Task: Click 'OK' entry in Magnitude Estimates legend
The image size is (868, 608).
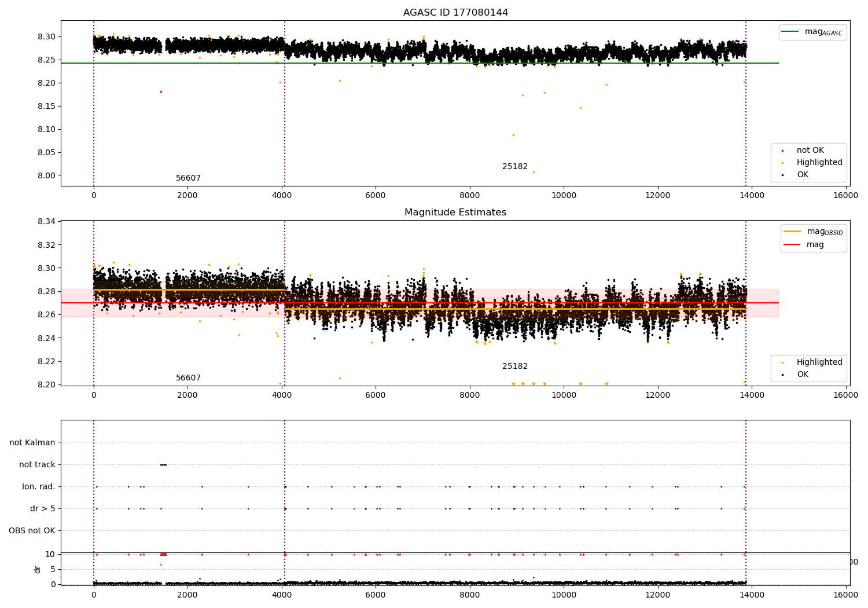Action: pyautogui.click(x=803, y=375)
